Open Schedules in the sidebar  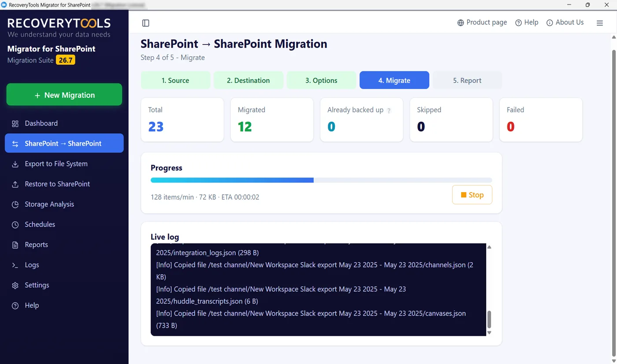pos(64,225)
